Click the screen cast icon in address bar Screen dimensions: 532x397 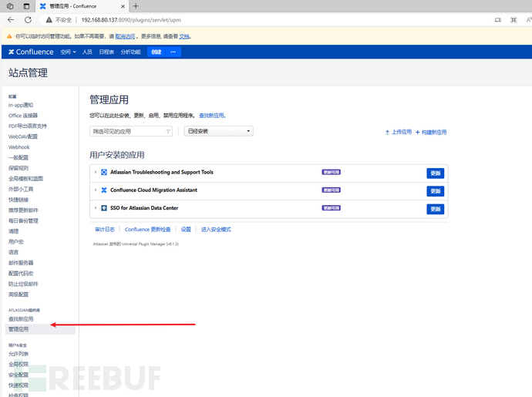[x=498, y=20]
